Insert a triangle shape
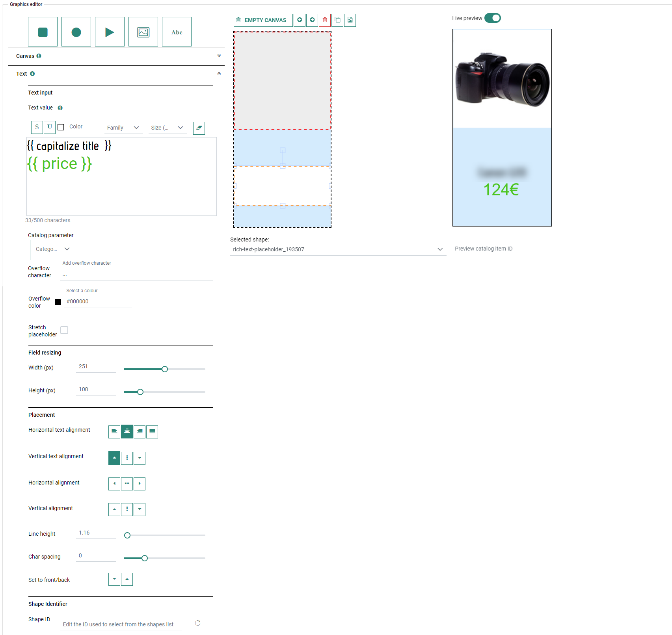Viewport: 672px width, 635px height. point(110,32)
